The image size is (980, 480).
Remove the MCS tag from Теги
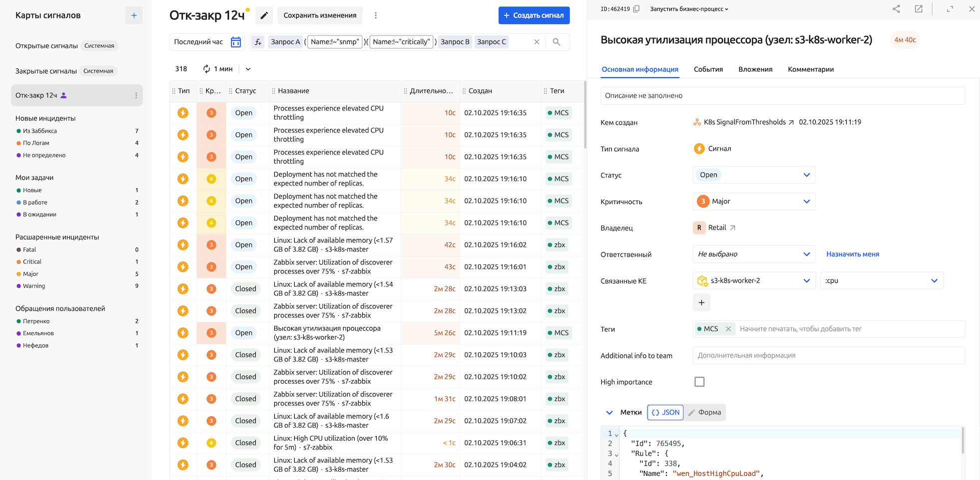(x=728, y=329)
